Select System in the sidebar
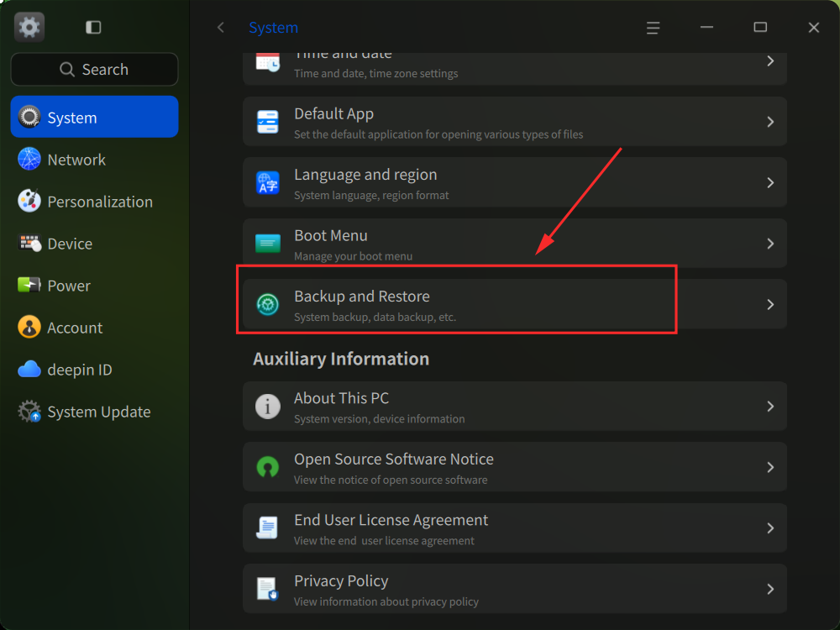The width and height of the screenshot is (840, 630). [94, 117]
